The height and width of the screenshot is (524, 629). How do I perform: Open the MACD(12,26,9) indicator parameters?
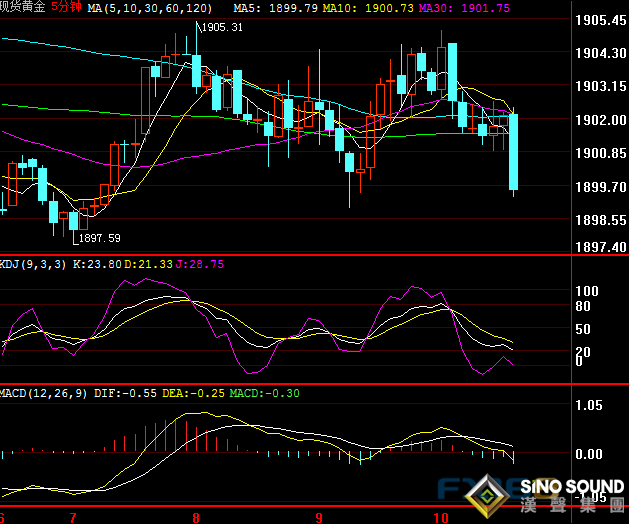[43, 393]
